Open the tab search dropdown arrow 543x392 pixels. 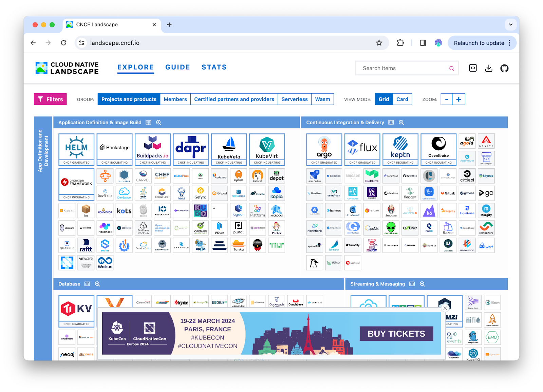[x=511, y=24]
